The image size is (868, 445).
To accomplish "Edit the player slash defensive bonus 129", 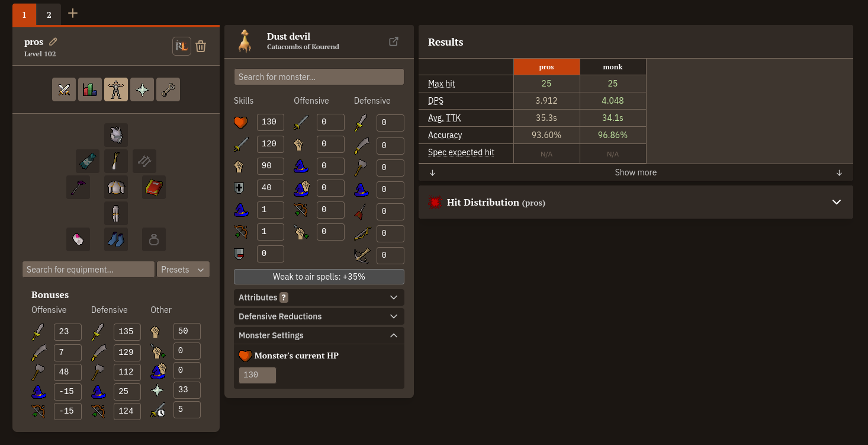I will (127, 353).
